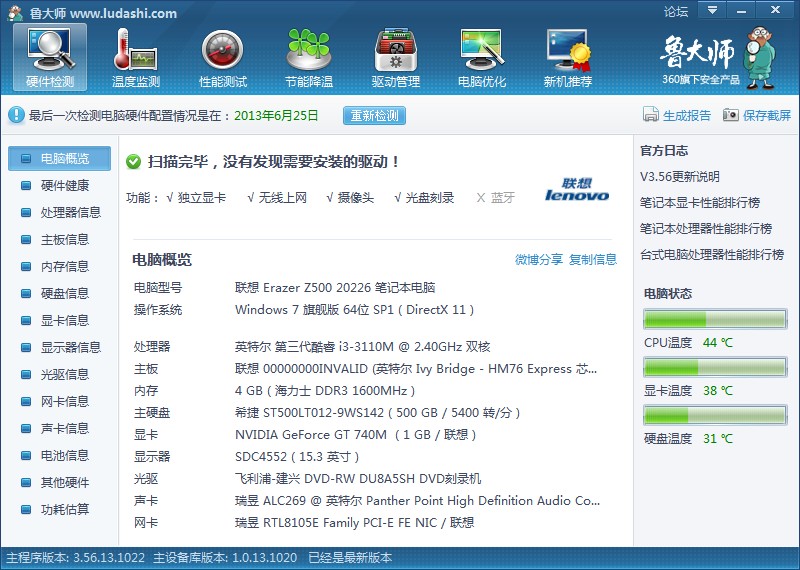Screen dimensions: 800x570
Task: Open the 温度监测 temperature monitor
Action: (136, 57)
